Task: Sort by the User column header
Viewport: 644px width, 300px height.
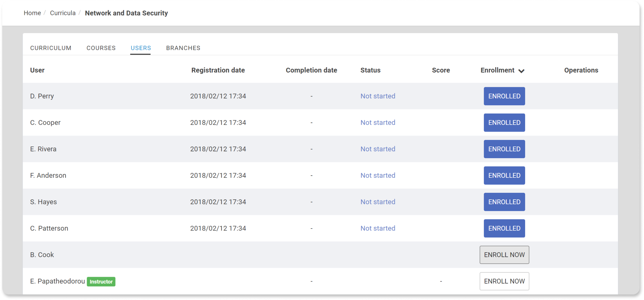Action: click(x=37, y=70)
